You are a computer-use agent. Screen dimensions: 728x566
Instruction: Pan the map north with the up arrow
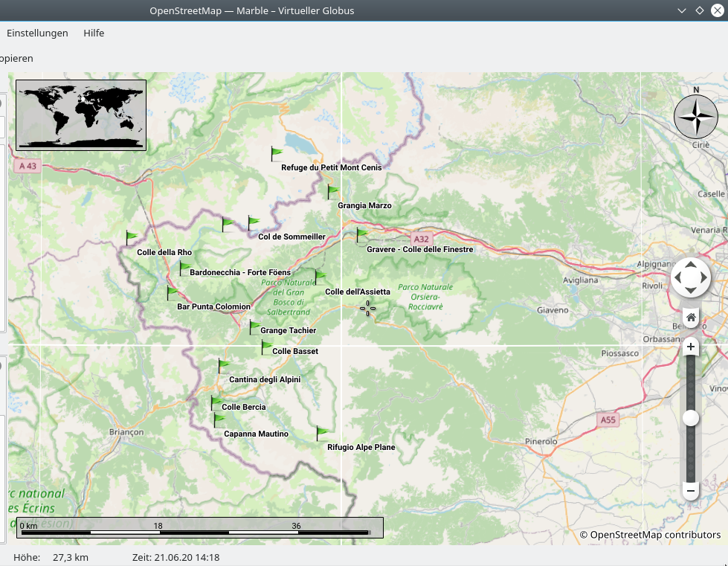tap(691, 265)
